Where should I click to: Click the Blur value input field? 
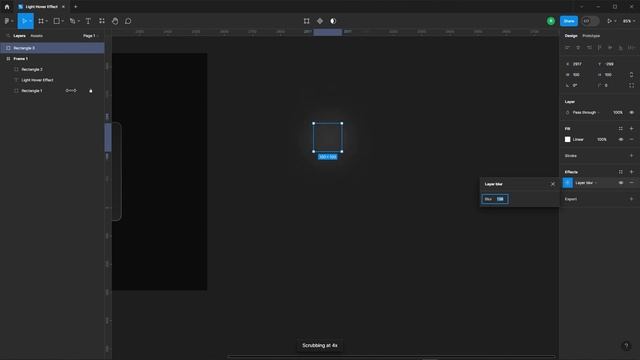click(x=495, y=199)
